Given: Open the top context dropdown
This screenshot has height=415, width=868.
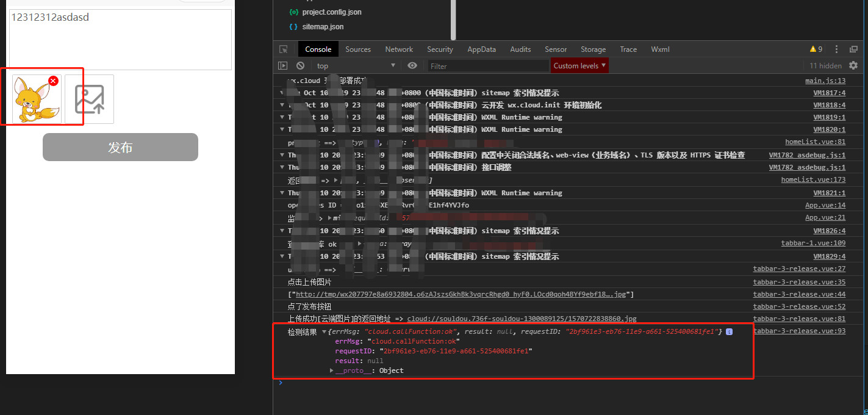Looking at the screenshot, I should click(356, 66).
